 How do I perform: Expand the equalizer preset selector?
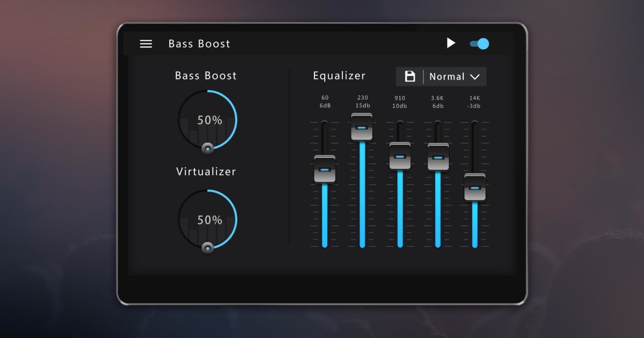point(453,76)
